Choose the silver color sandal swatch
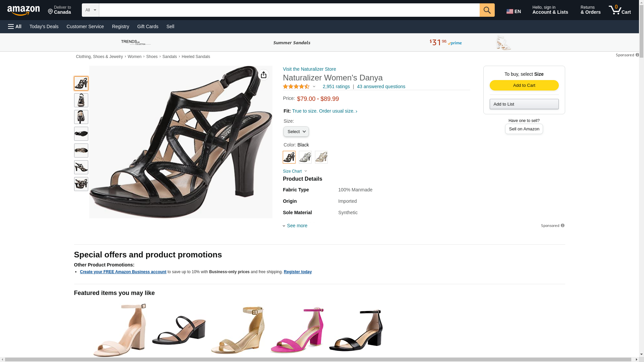 point(305,157)
